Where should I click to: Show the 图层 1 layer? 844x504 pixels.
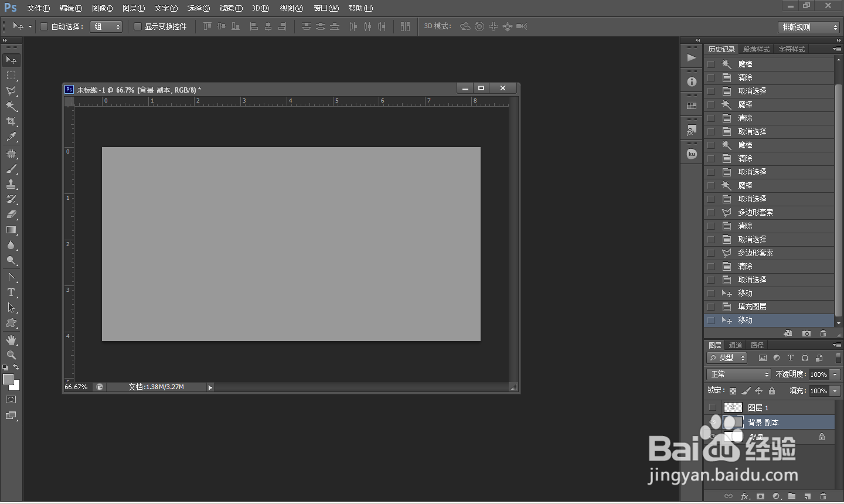[713, 407]
